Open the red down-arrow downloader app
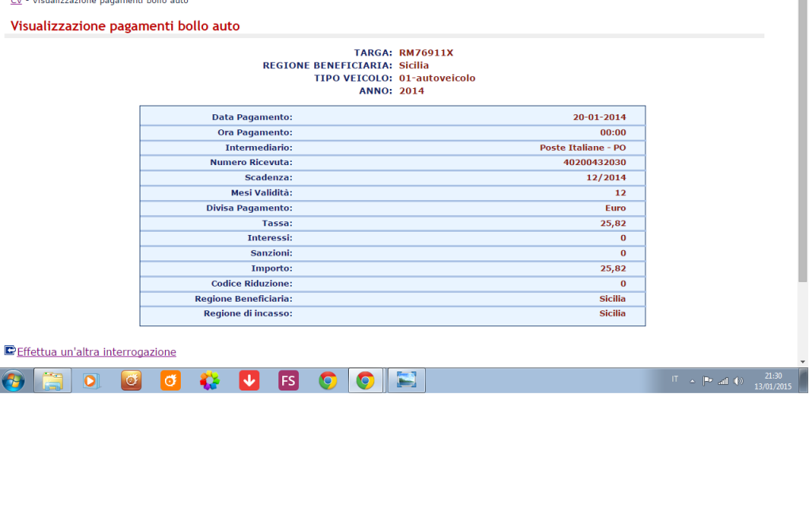812x508 pixels. coord(249,381)
